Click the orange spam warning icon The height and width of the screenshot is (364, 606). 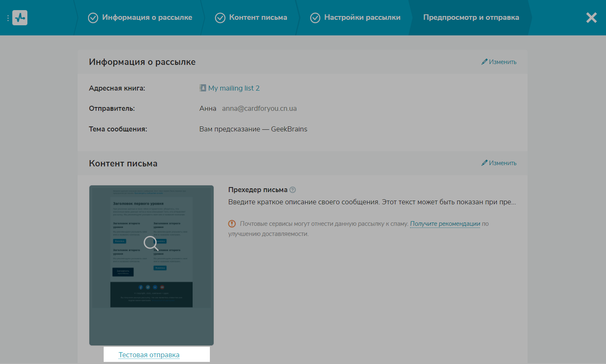pyautogui.click(x=232, y=224)
